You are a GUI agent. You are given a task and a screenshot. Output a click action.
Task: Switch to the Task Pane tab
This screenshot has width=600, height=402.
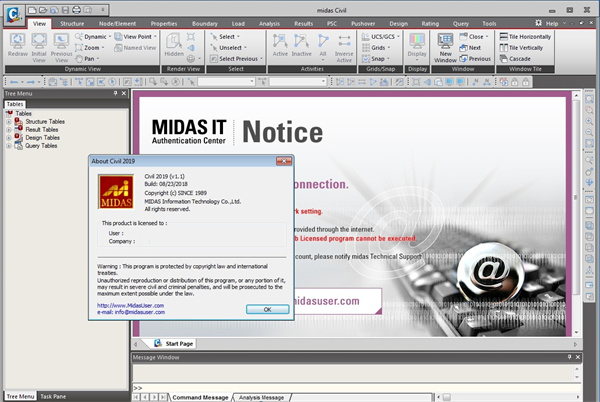click(53, 396)
